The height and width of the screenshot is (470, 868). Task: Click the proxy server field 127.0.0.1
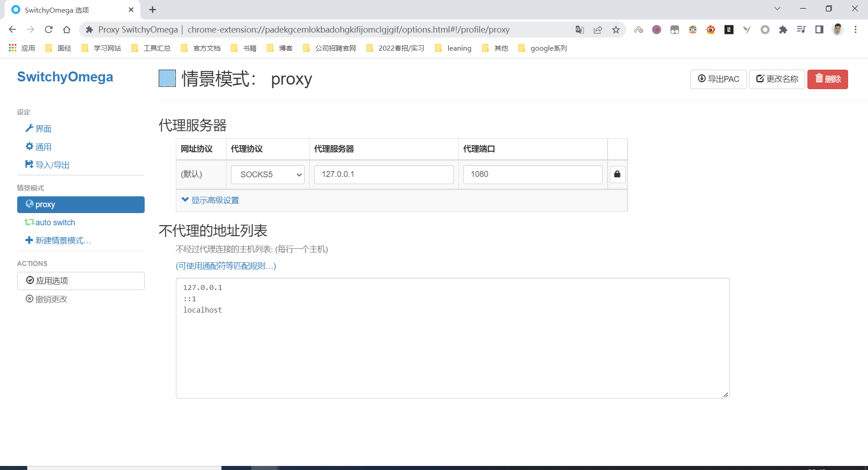tap(384, 175)
